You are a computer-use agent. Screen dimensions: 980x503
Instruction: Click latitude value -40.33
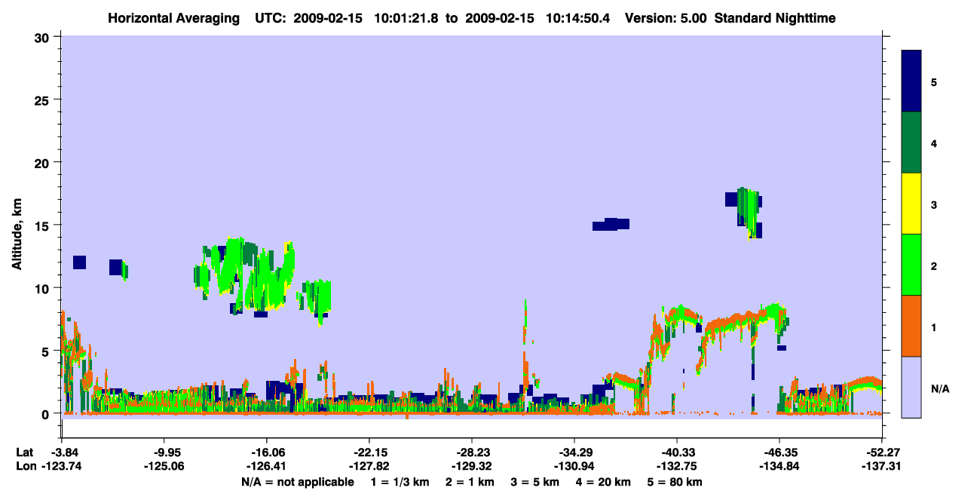click(x=677, y=452)
